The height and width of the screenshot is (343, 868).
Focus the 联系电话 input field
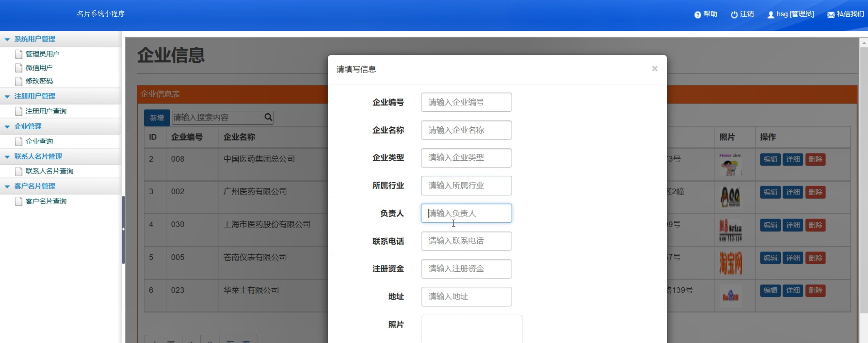[x=466, y=241]
